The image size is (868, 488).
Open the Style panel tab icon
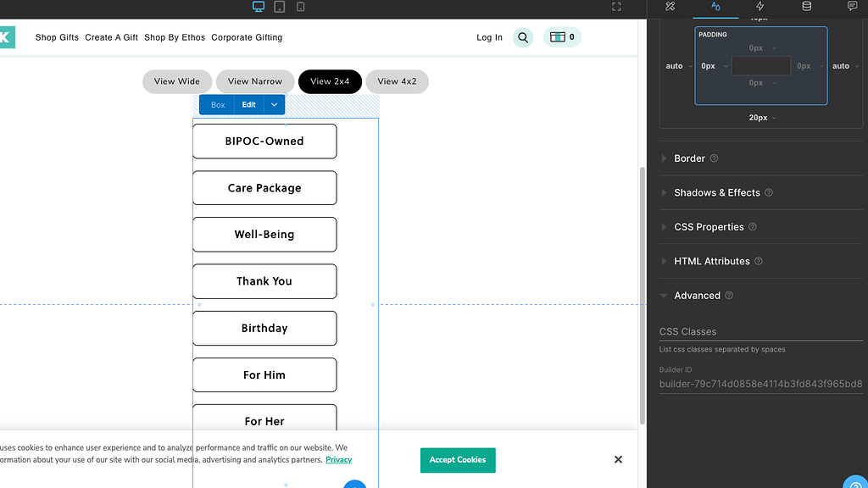[x=715, y=6]
